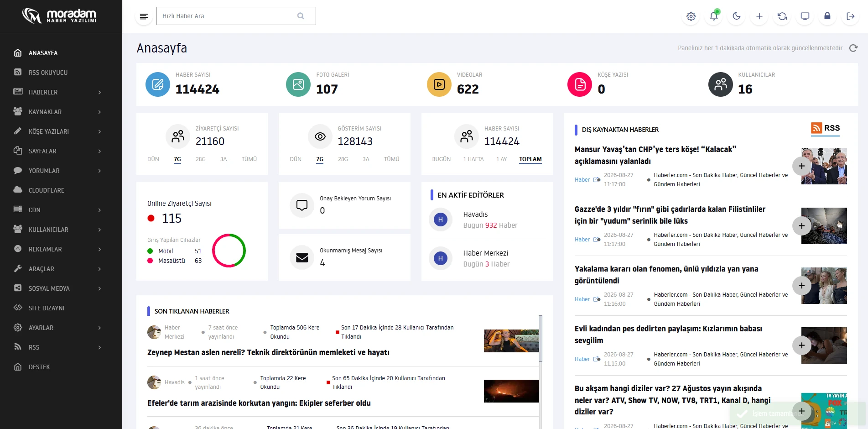Click the Kullanıcılar dark people icon
Image resolution: width=868 pixels, height=429 pixels.
[721, 84]
